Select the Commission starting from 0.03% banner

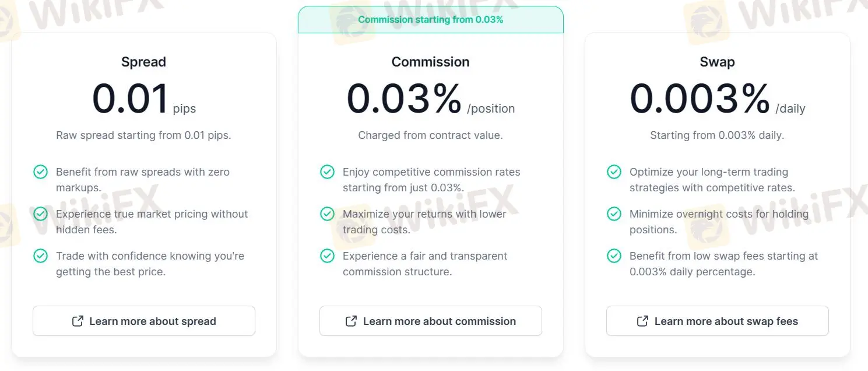431,19
